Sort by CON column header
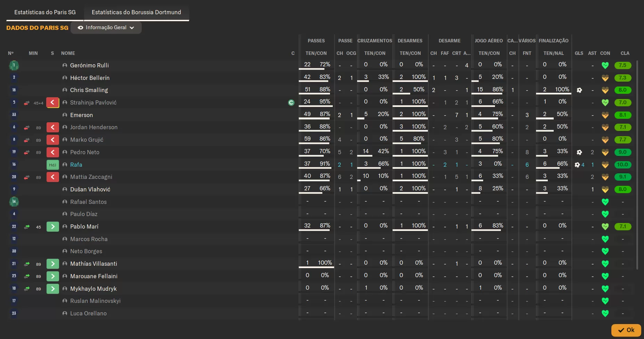The image size is (644, 339). point(605,53)
